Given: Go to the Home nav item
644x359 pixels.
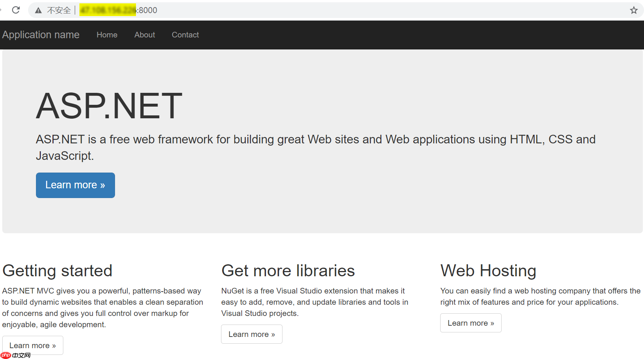Looking at the screenshot, I should click(107, 35).
